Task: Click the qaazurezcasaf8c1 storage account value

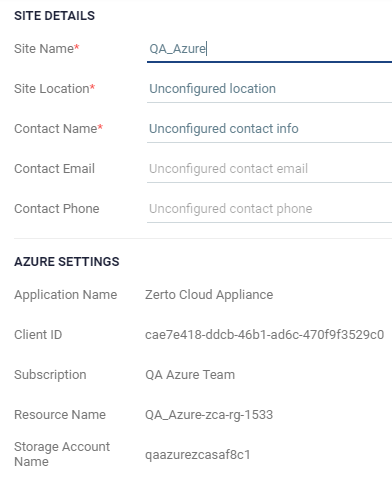Action: tap(198, 455)
